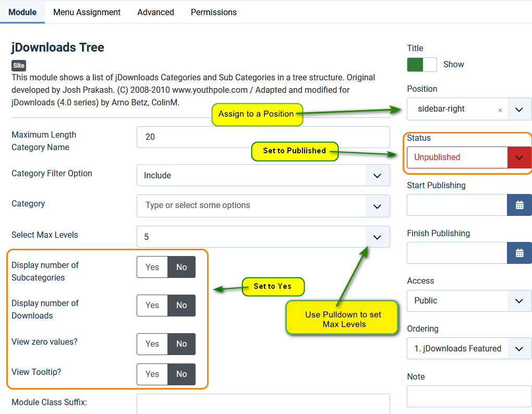
Task: Focus the Finish Publishing date field
Action: [457, 253]
